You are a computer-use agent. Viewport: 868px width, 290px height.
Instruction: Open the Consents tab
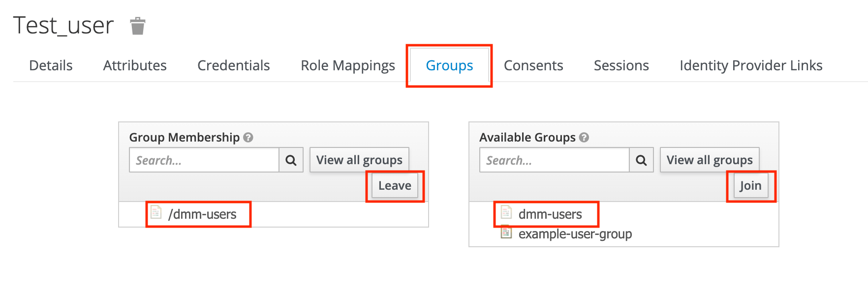coord(533,65)
